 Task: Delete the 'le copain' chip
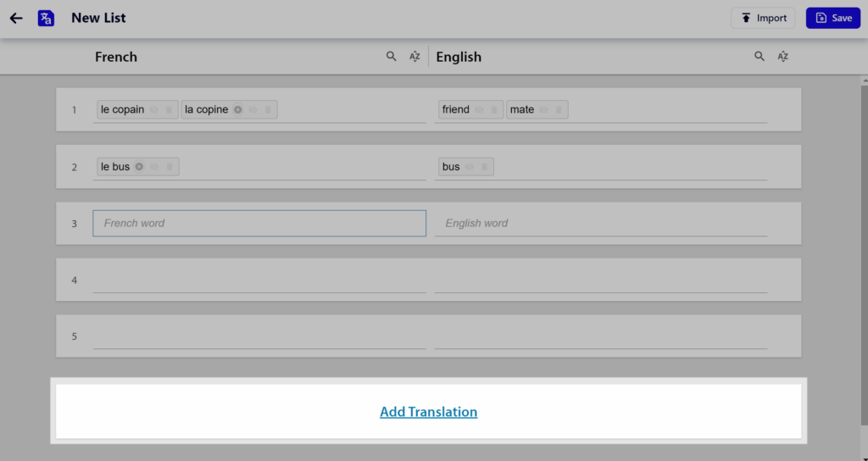[x=169, y=109]
